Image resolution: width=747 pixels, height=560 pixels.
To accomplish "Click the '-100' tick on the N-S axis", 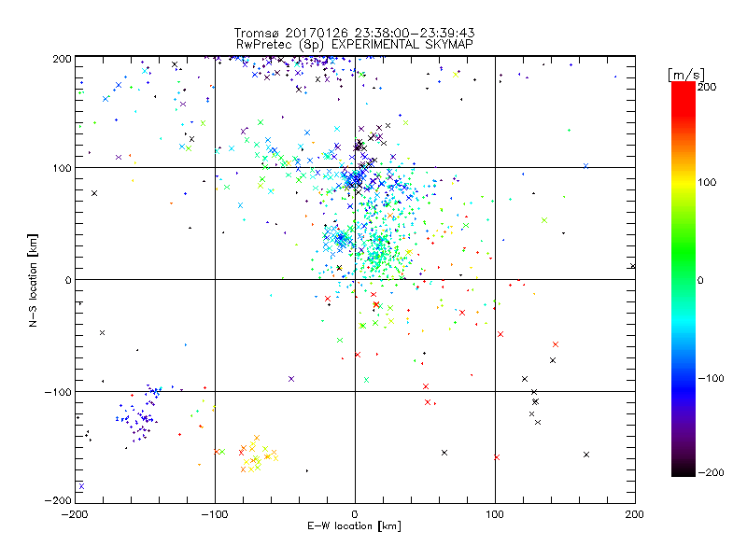I will 58,392.
